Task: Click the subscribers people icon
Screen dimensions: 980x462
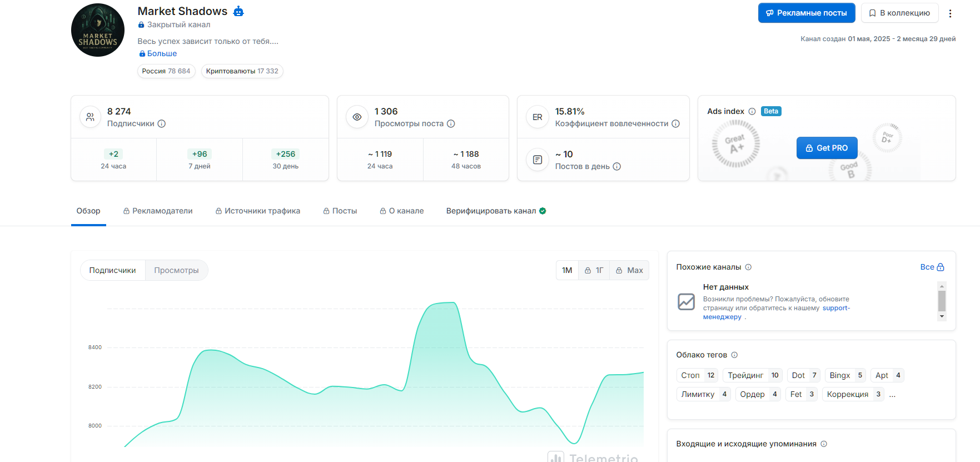Action: click(x=90, y=117)
